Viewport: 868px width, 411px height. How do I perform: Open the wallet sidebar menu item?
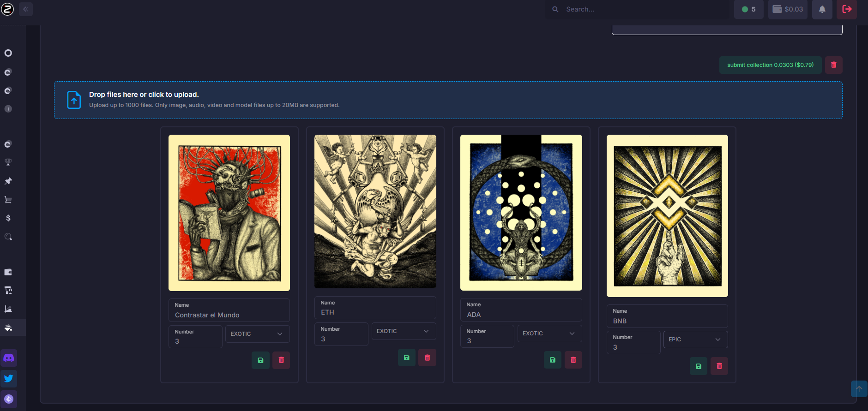click(x=8, y=272)
